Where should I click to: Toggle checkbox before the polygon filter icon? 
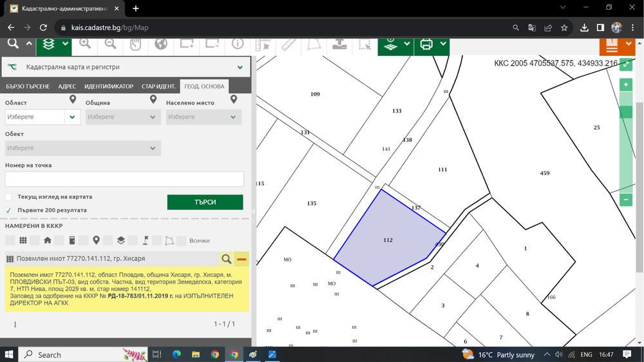(x=156, y=240)
